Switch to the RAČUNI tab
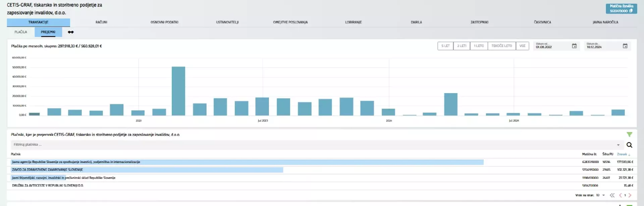The image size is (644, 206). click(x=101, y=22)
